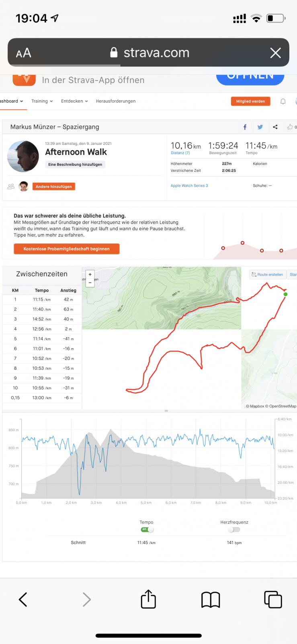Tap Safari share sheet icon
This screenshot has height=644, width=297.
(x=148, y=599)
